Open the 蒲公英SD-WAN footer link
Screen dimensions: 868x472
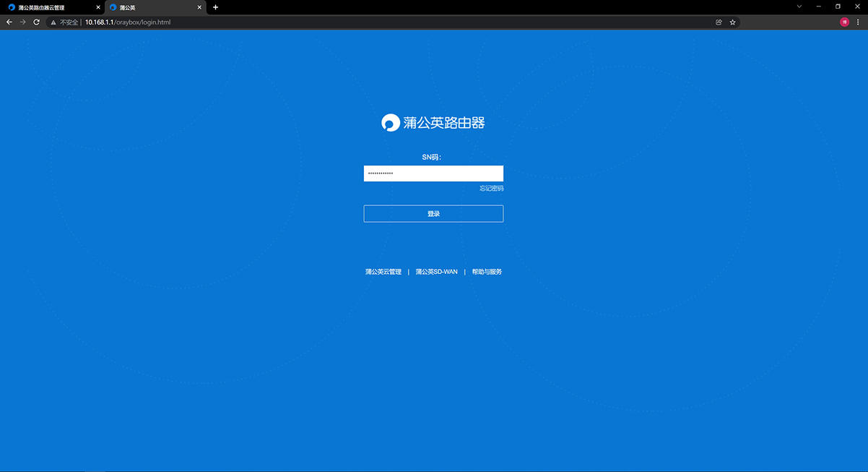point(436,271)
